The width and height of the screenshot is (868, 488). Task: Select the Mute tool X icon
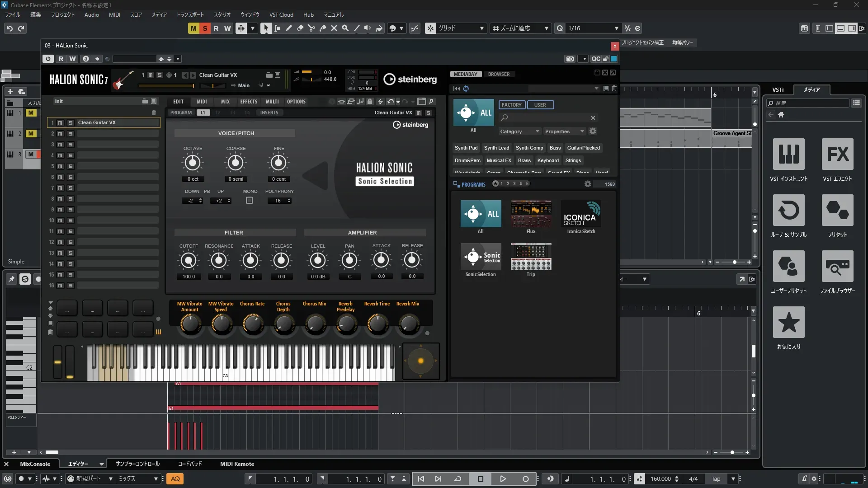(x=334, y=28)
